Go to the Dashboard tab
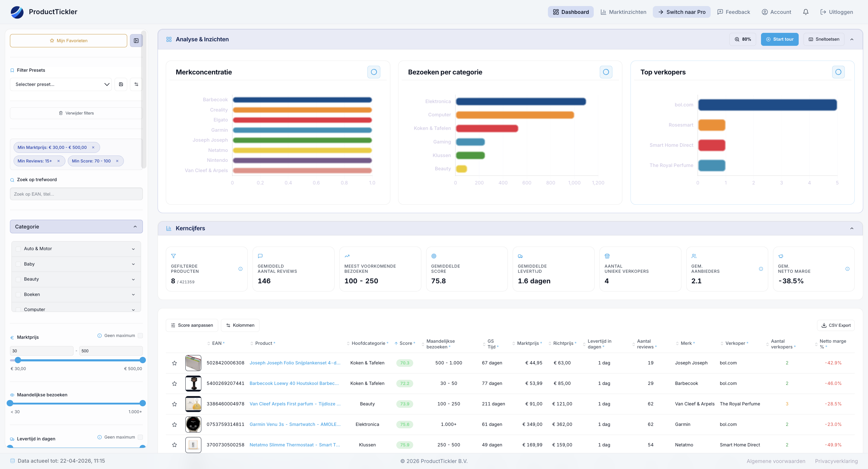This screenshot has width=868, height=469. 571,12
